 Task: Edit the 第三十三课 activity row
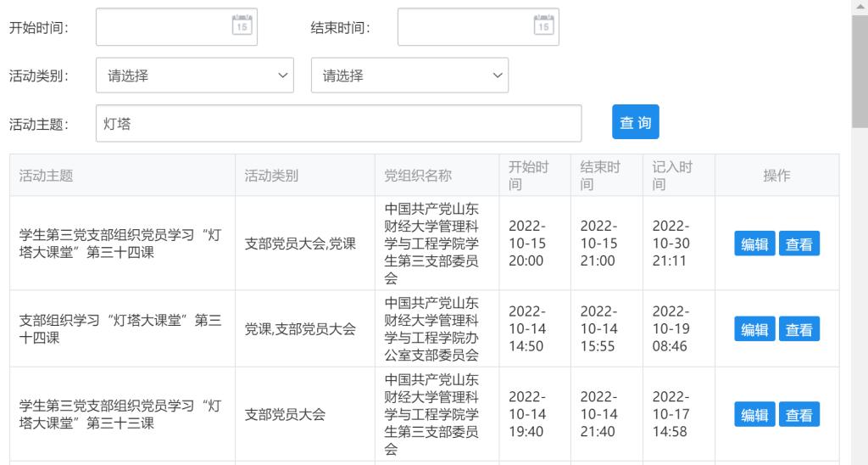[754, 414]
